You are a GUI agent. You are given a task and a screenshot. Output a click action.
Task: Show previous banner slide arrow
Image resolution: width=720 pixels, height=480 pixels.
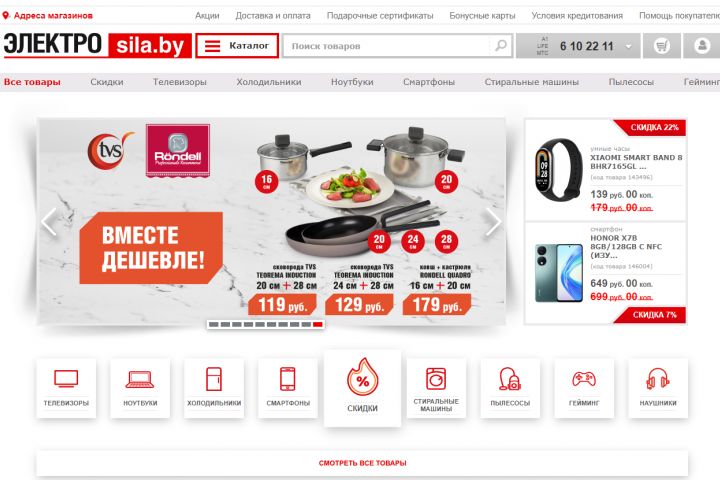pos(49,222)
